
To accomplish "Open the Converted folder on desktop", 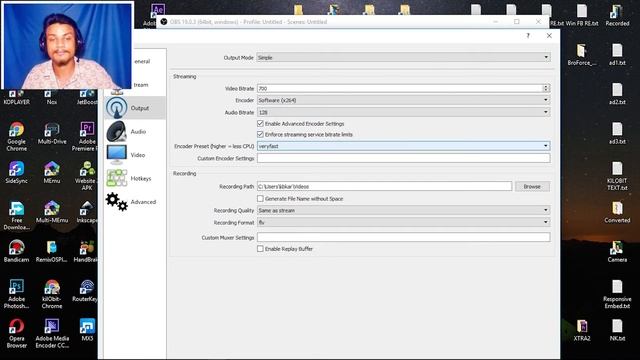I will (x=617, y=212).
